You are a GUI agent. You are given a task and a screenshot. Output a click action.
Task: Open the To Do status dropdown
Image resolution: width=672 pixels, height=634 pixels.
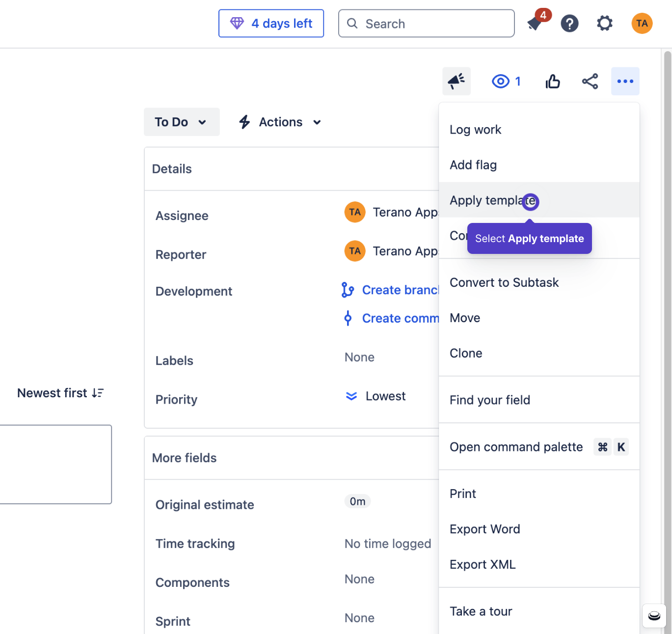click(x=182, y=122)
